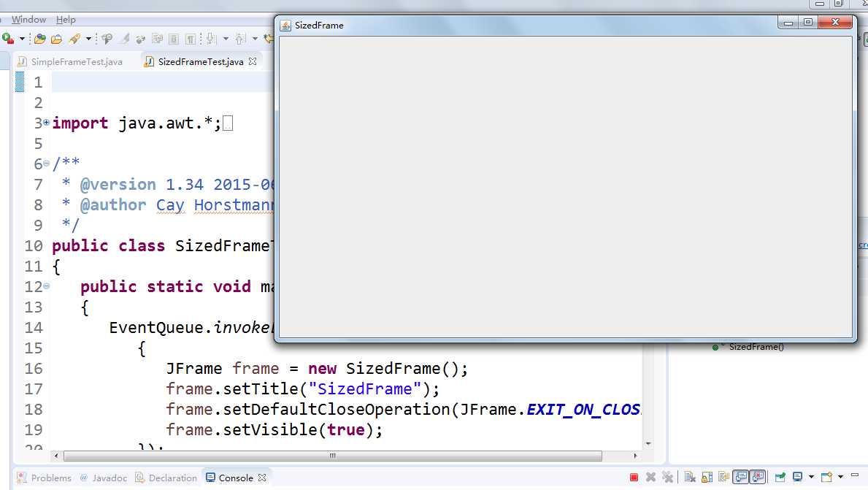The height and width of the screenshot is (490, 868).
Task: Click the Pin Console icon
Action: coord(780,478)
